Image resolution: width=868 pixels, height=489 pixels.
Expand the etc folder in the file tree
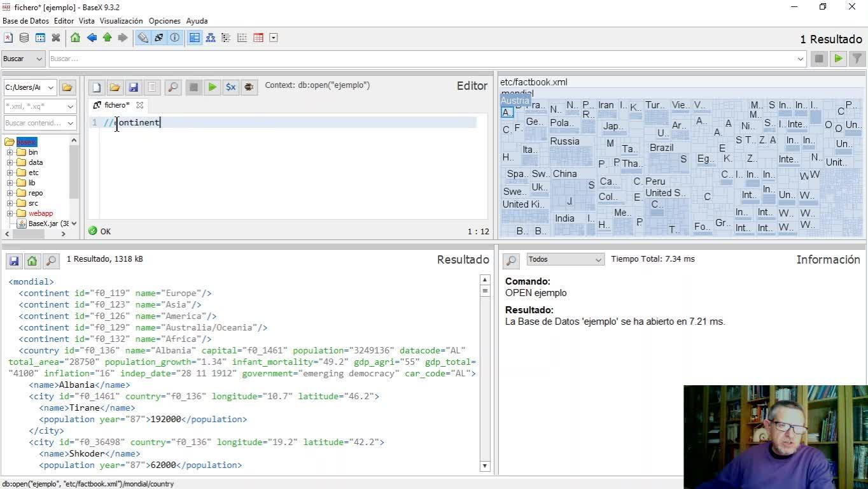pos(10,173)
